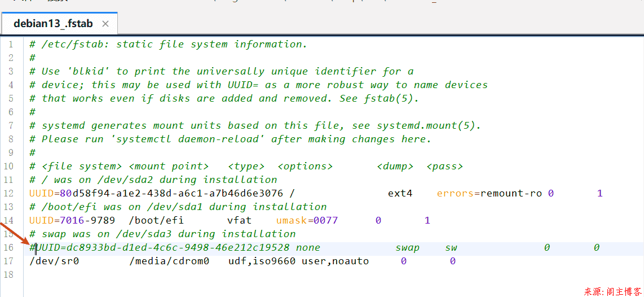The image size is (644, 297).
Task: Click 'swap' type on line 16
Action: [407, 248]
